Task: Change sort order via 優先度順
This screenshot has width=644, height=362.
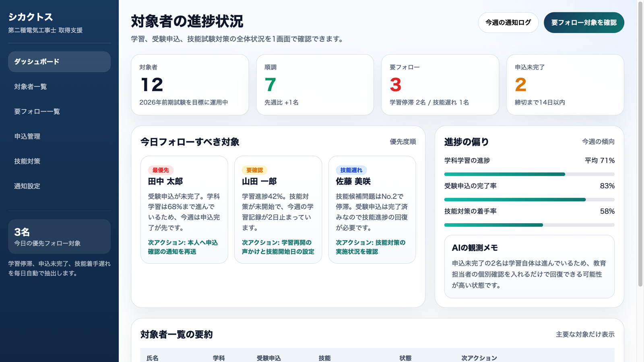Action: coord(402,142)
